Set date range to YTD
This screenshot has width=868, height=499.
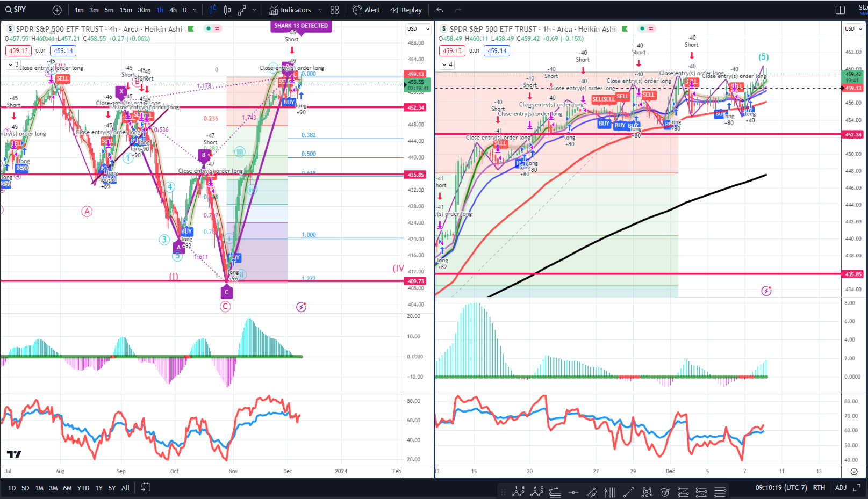[83, 488]
